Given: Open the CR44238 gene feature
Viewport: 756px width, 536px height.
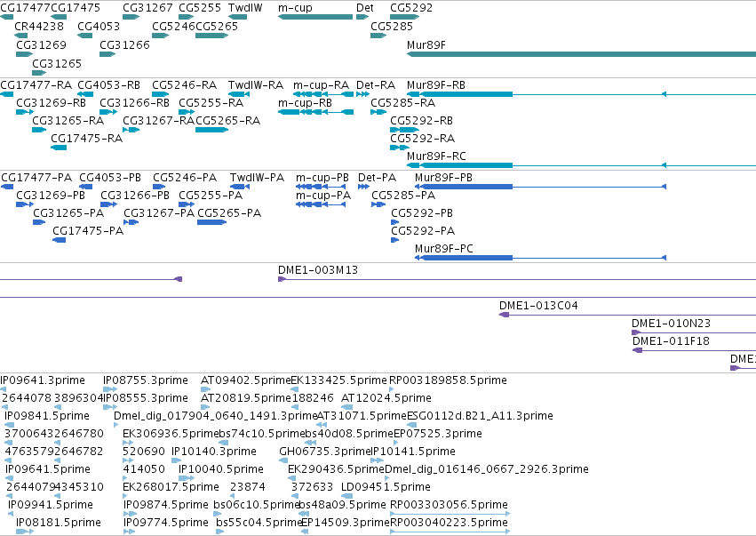Looking at the screenshot, I should [x=20, y=36].
